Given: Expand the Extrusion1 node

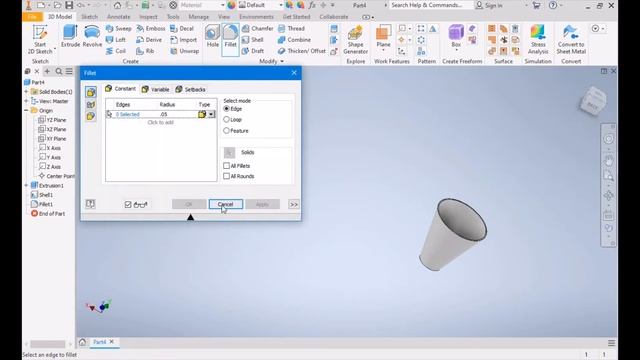Looking at the screenshot, I should [27, 185].
